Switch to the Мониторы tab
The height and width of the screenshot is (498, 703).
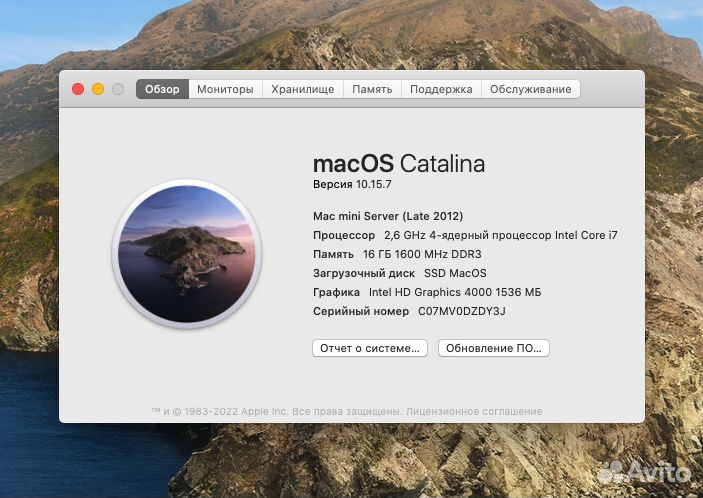point(226,89)
